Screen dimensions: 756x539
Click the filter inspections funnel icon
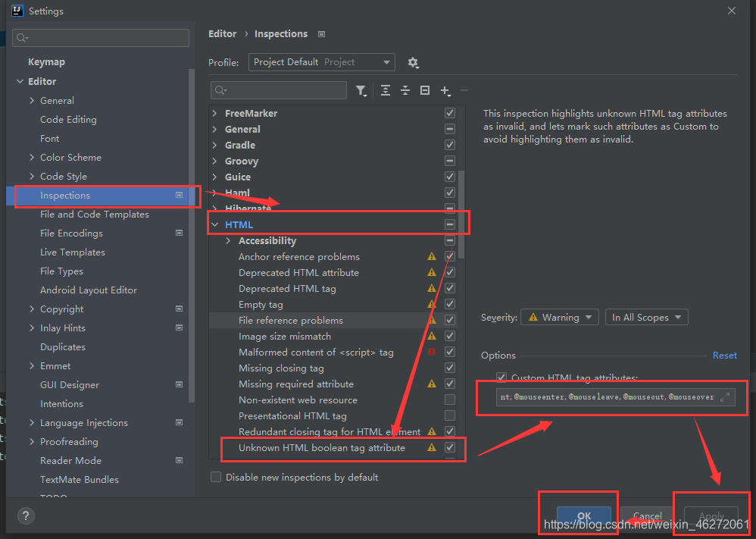click(361, 90)
